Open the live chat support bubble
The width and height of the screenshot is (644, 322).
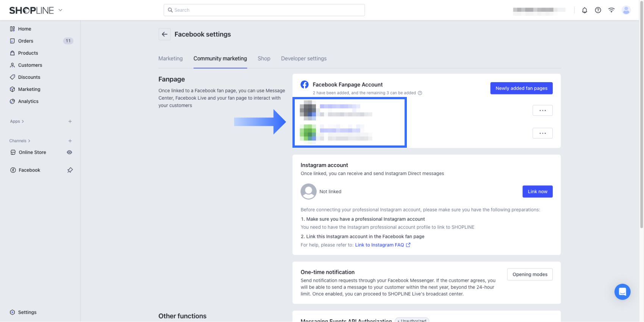[622, 292]
